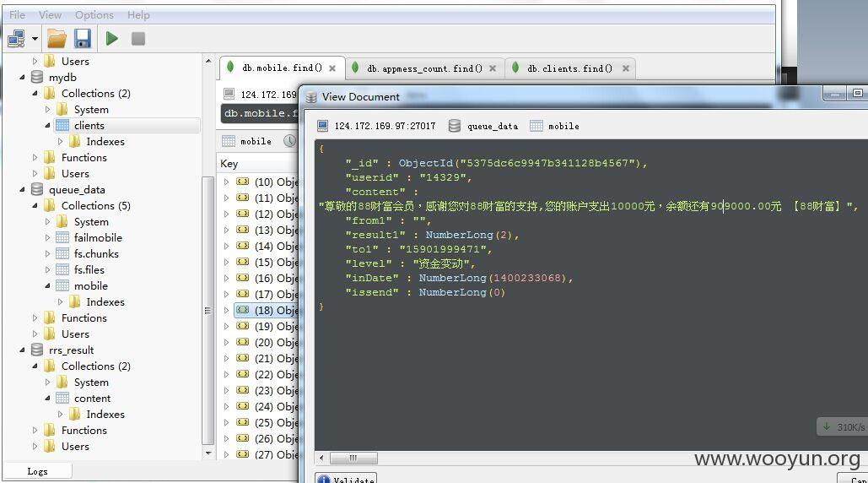The height and width of the screenshot is (483, 868).
Task: Expand the (10) Object result row
Action: (226, 182)
